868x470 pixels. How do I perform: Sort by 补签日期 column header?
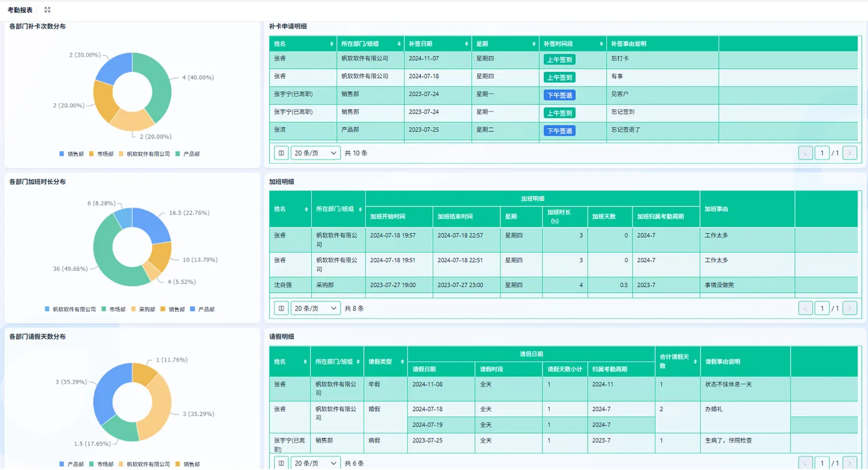pyautogui.click(x=438, y=44)
